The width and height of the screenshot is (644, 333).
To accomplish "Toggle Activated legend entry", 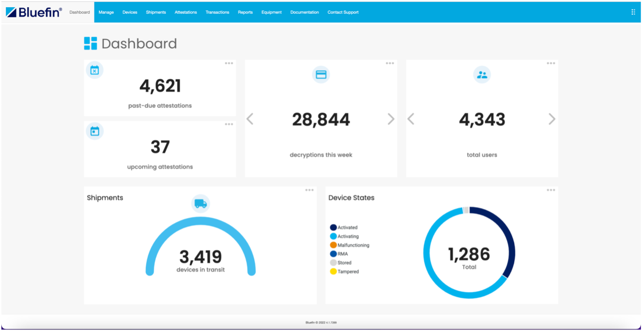I will click(344, 228).
